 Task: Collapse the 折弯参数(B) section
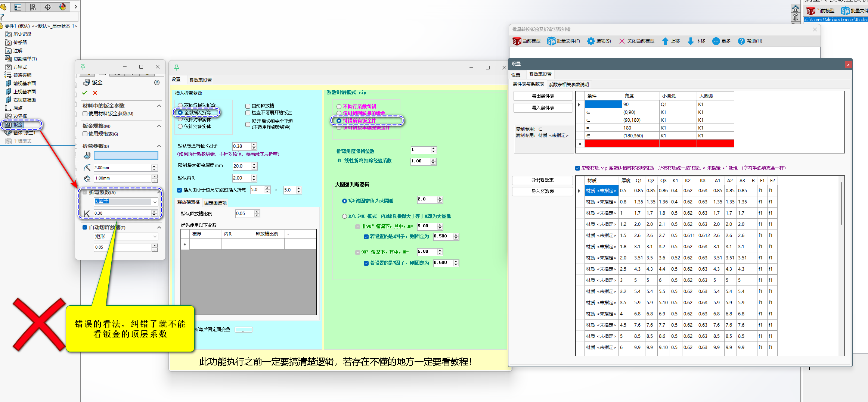[159, 146]
